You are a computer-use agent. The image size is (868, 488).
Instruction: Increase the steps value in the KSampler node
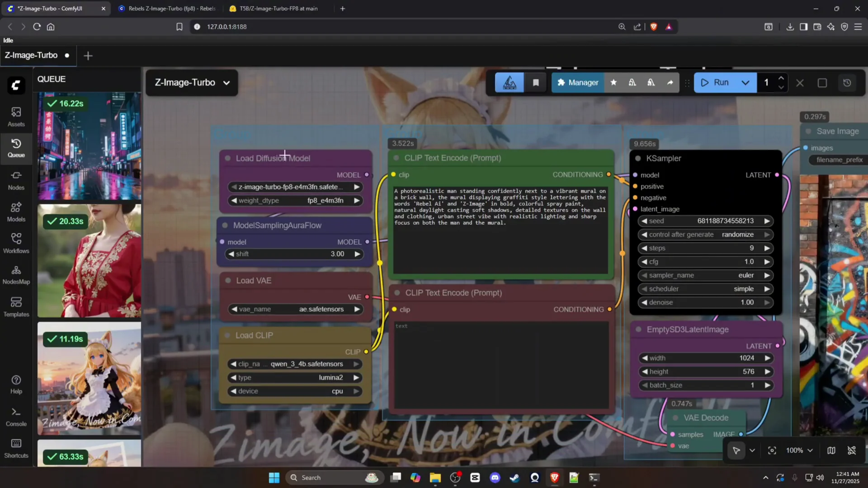point(768,248)
